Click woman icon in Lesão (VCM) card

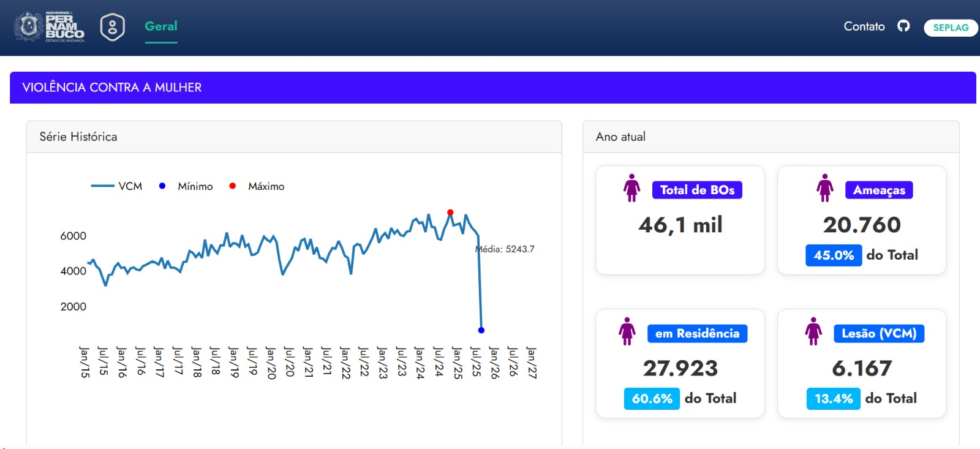point(813,331)
